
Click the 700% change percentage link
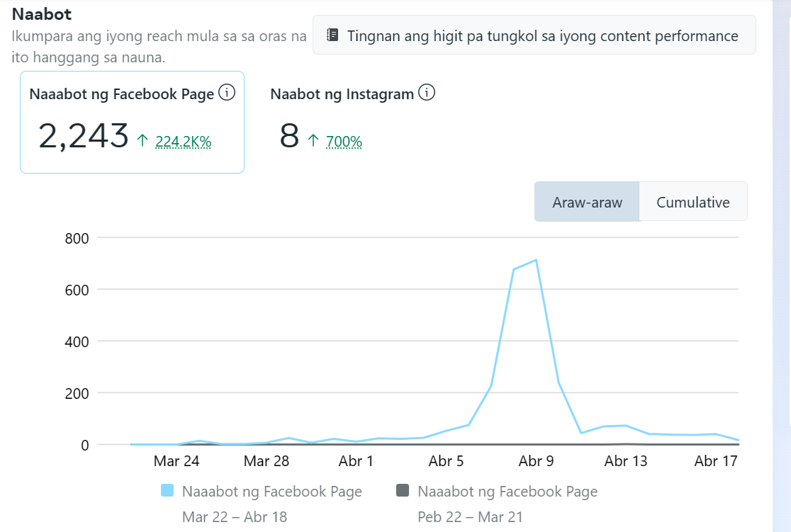344,142
